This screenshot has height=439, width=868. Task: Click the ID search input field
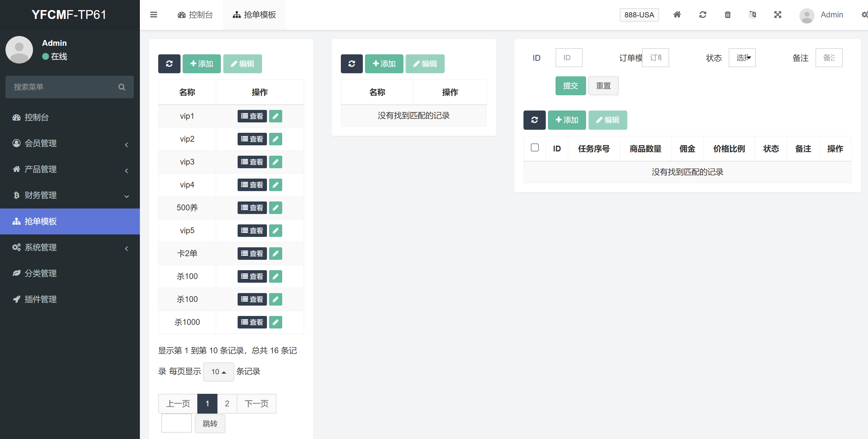point(568,58)
